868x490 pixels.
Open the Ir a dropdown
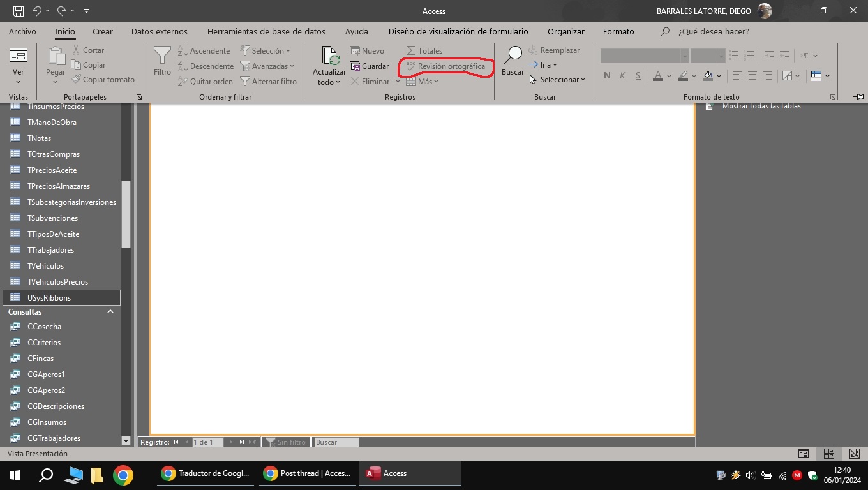click(x=542, y=64)
